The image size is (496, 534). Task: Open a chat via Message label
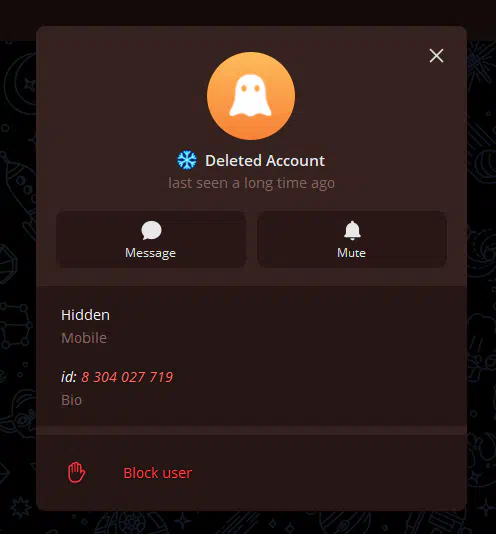(150, 253)
